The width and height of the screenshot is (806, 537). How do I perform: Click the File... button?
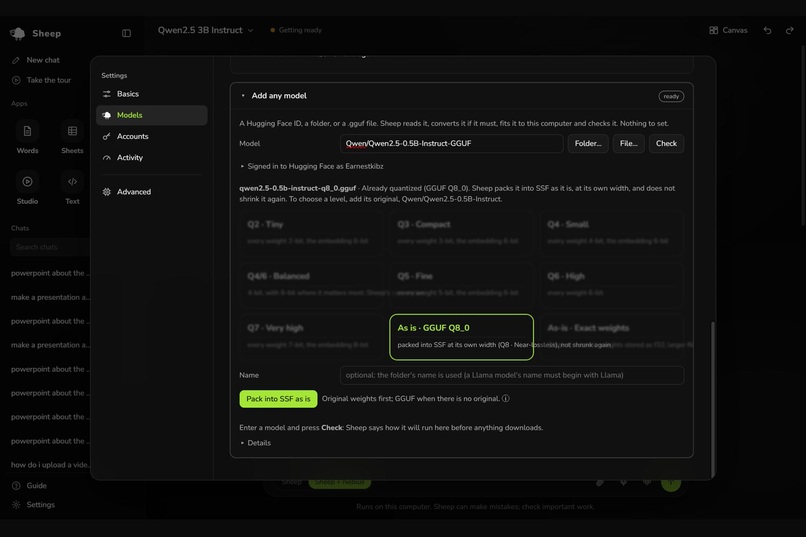[629, 143]
